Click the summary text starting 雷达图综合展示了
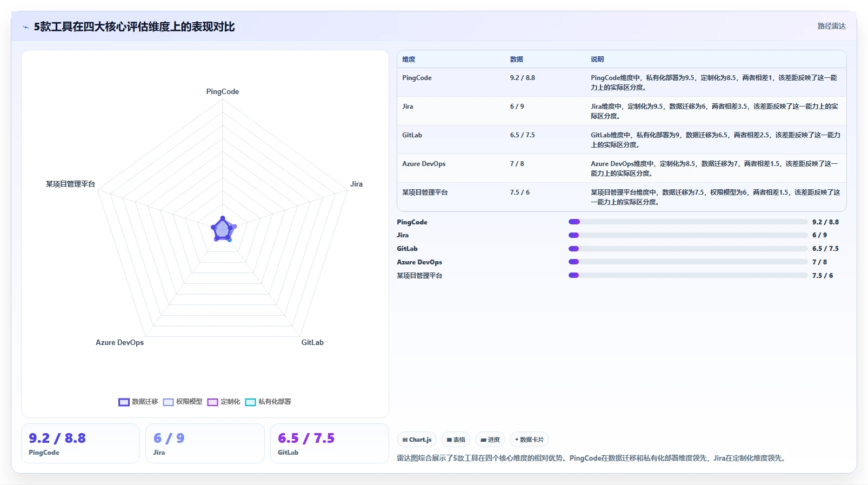Screen dimensions: 868x485 coord(591,458)
